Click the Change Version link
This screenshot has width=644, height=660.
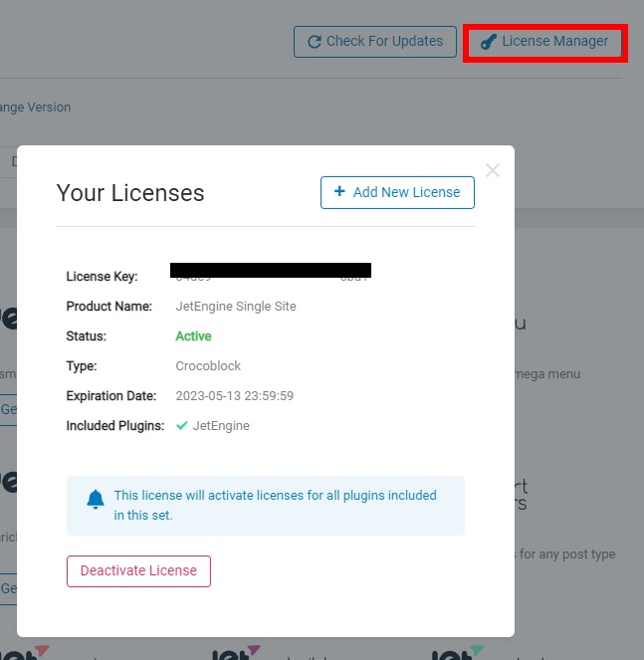(36, 108)
